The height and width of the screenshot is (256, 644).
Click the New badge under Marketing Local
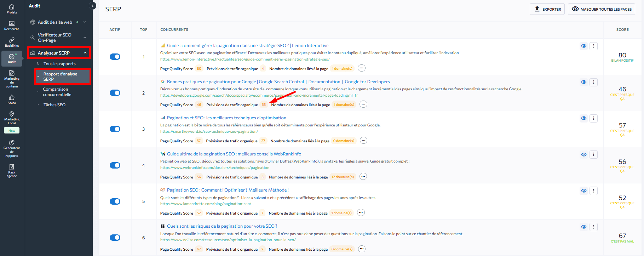[x=12, y=131]
